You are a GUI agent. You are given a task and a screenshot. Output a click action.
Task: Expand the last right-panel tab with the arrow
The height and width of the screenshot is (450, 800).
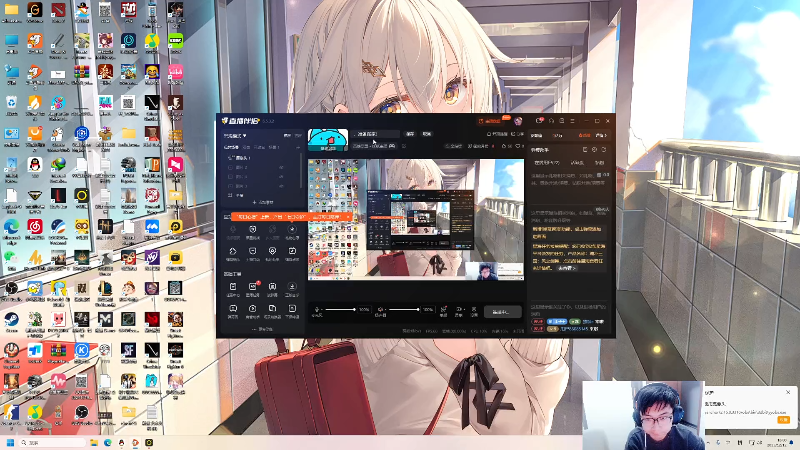(601, 136)
